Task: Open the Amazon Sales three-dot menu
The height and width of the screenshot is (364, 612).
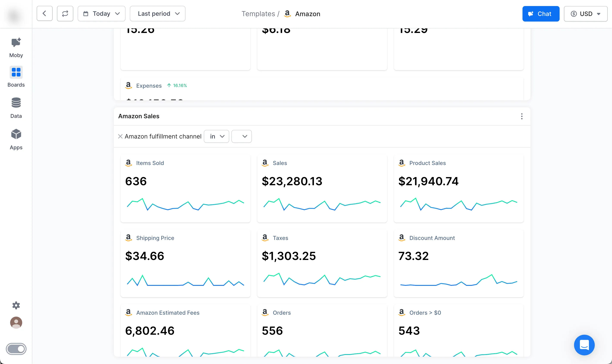Action: pyautogui.click(x=522, y=116)
